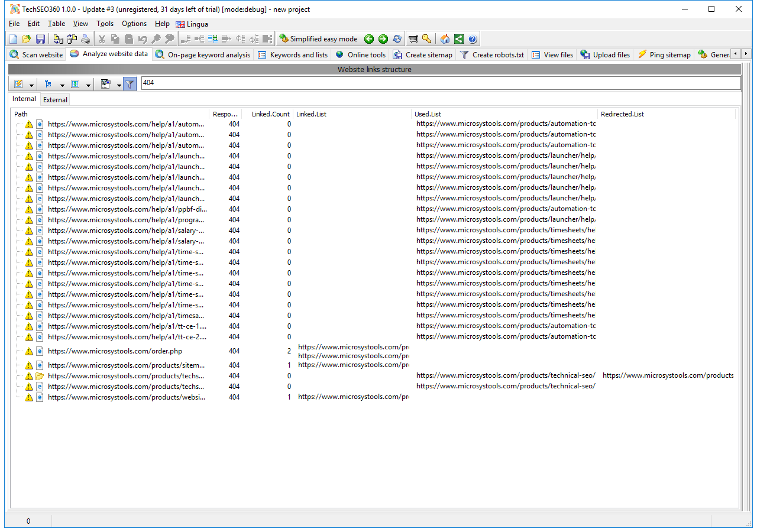
Task: Switch to the Create sitemap tab
Action: pyautogui.click(x=423, y=55)
